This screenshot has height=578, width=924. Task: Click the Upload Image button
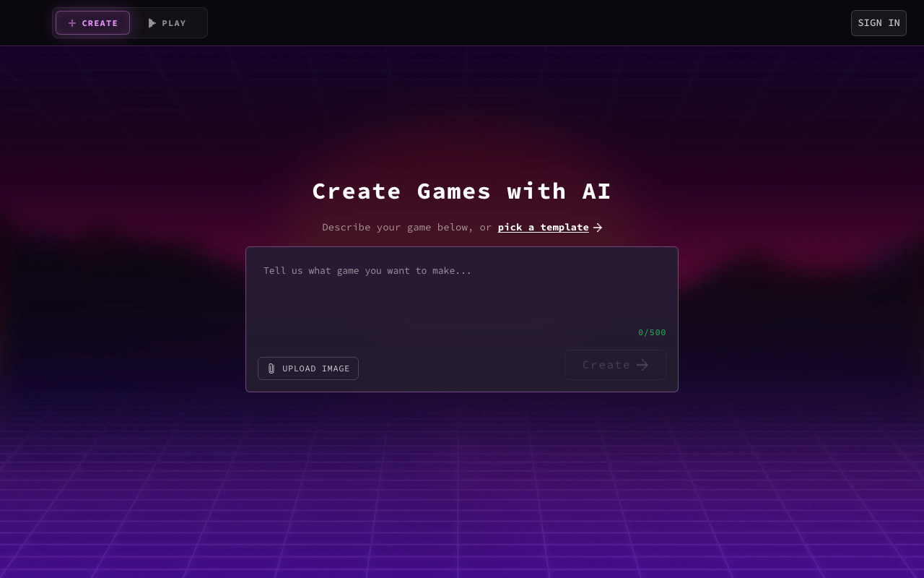coord(308,368)
